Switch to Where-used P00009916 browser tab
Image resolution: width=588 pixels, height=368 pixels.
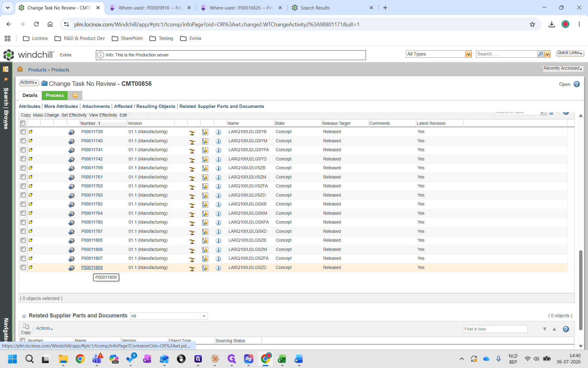click(150, 8)
